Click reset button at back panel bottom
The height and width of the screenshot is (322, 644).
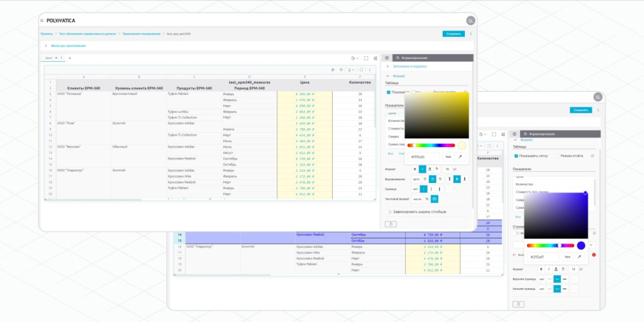(x=518, y=304)
